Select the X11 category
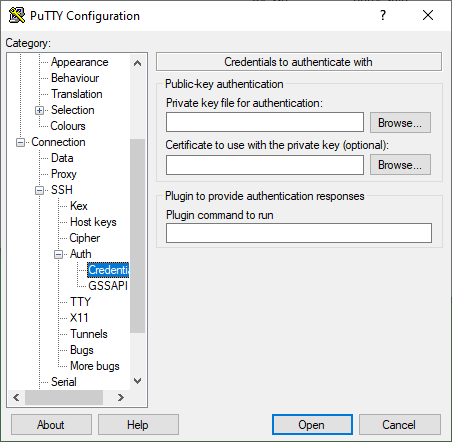This screenshot has height=442, width=452. tap(79, 318)
